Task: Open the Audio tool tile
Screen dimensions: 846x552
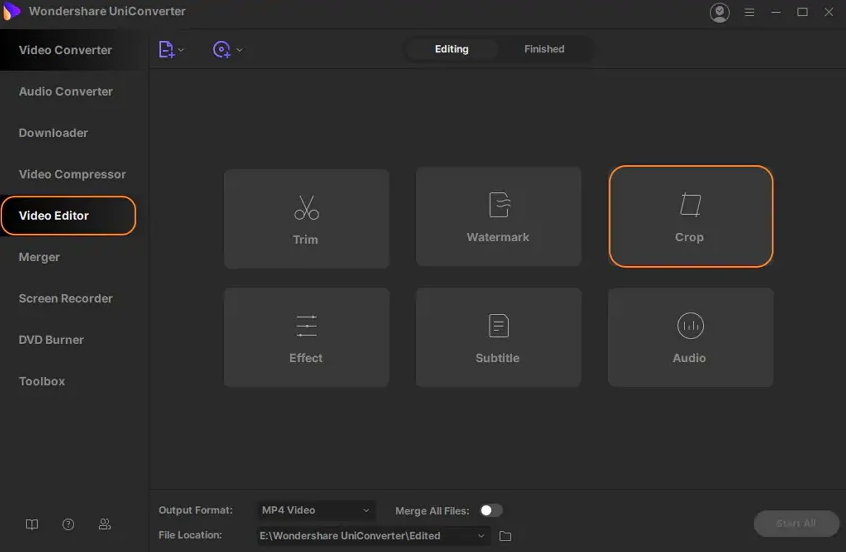Action: [690, 337]
